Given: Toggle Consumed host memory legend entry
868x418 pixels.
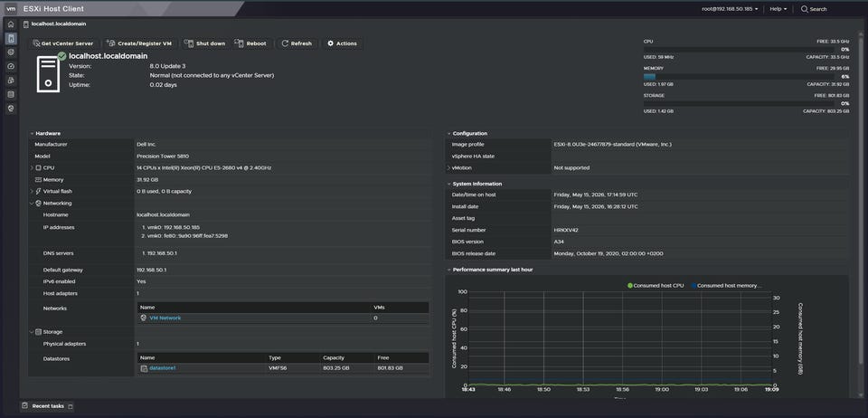Looking at the screenshot, I should [726, 286].
